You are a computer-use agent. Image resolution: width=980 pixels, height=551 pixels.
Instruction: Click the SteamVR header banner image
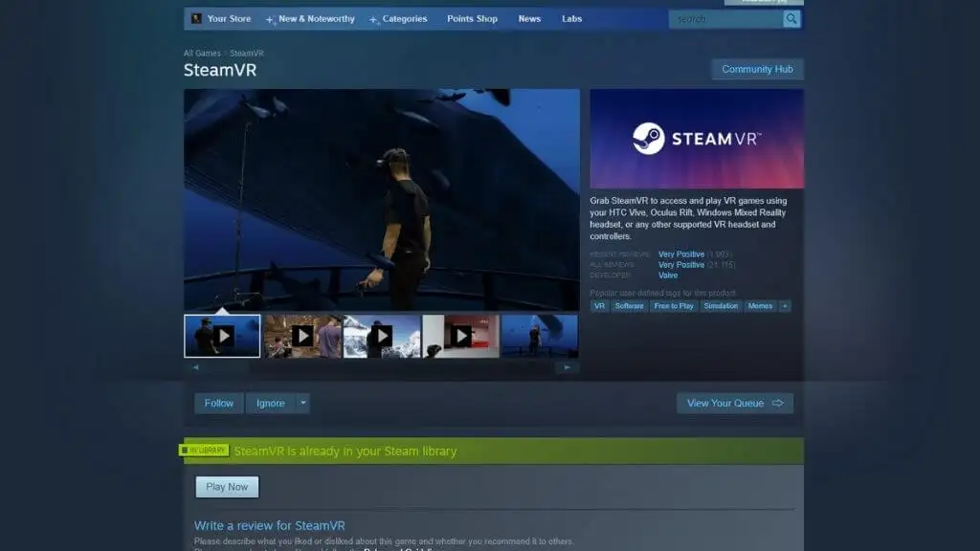697,139
